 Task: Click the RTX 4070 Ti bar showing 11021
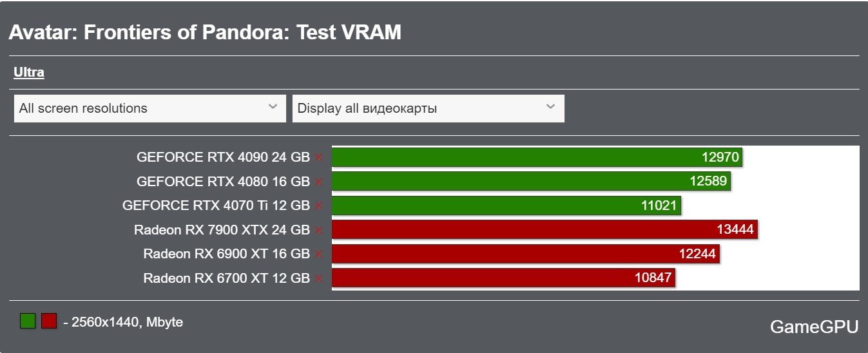coord(506,205)
